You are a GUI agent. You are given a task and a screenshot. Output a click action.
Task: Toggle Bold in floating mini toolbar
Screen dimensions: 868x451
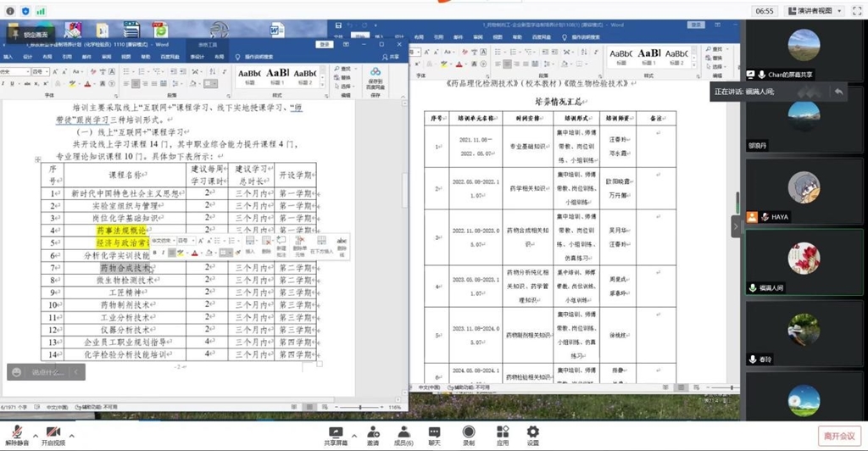(x=155, y=253)
